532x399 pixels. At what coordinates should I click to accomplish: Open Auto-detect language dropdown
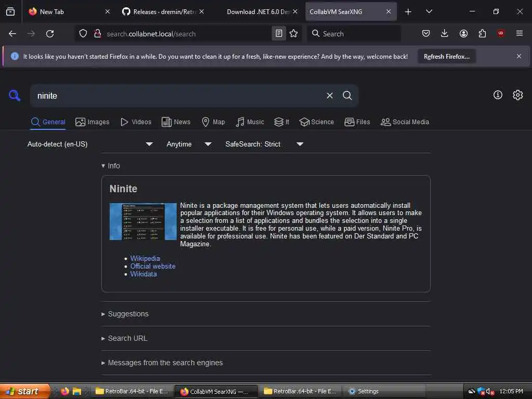point(90,144)
